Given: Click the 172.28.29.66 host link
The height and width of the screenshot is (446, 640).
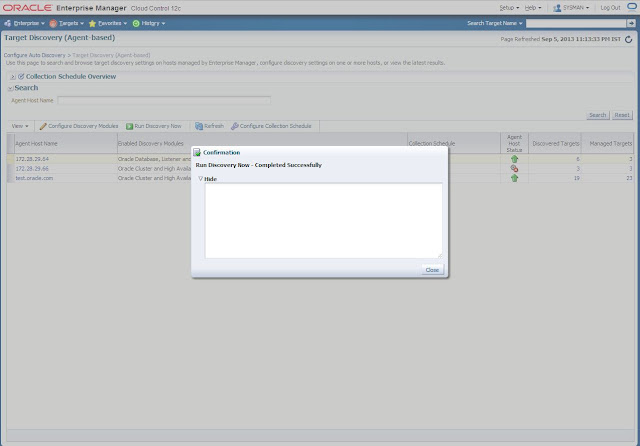Looking at the screenshot, I should tap(32, 169).
